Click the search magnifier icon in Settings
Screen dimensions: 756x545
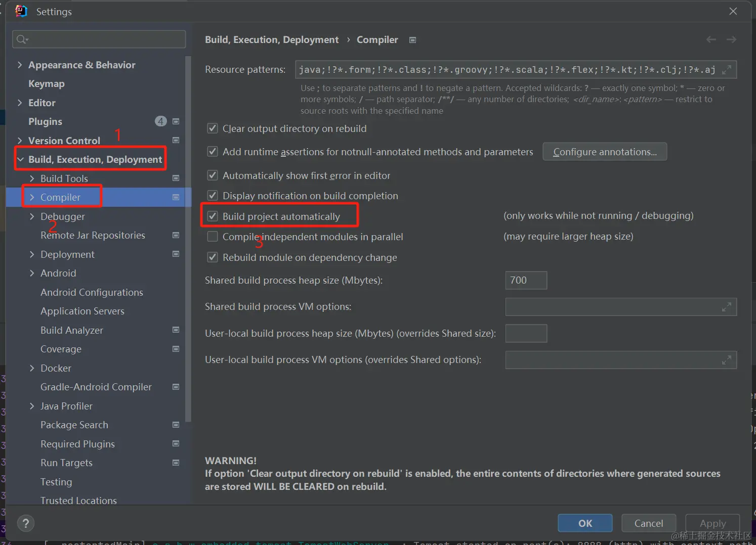coord(21,39)
